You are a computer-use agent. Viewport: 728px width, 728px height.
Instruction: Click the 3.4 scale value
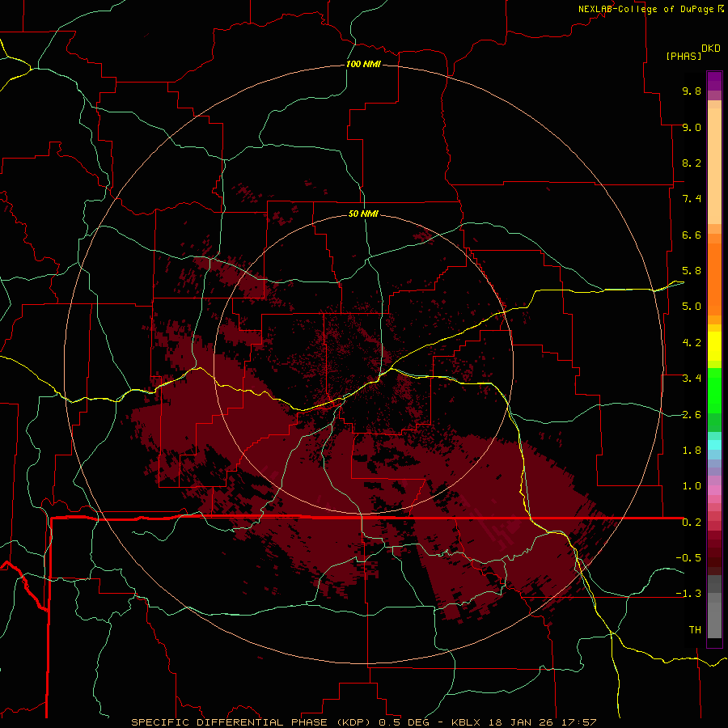pos(692,379)
